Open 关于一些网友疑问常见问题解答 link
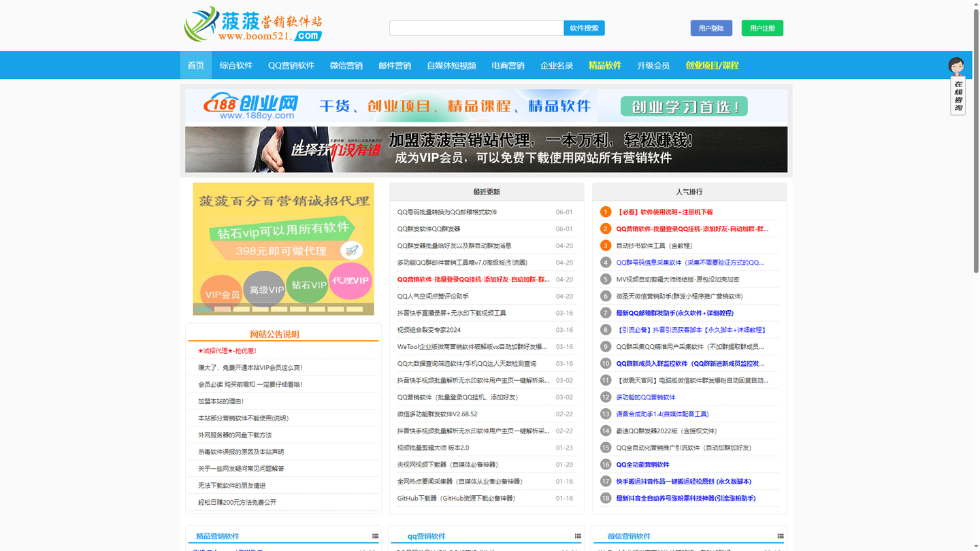This screenshot has height=551, width=980. coord(241,469)
